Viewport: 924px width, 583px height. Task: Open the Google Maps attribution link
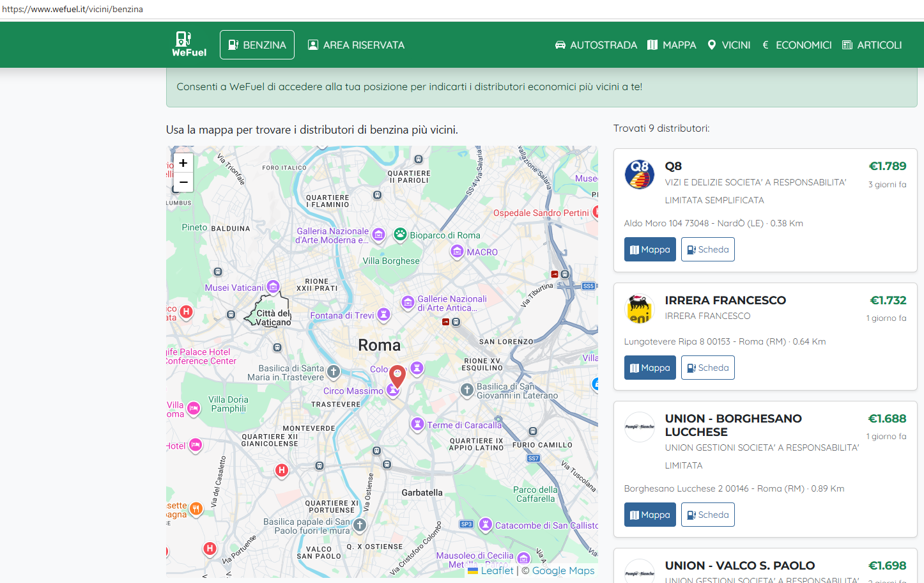[x=563, y=571]
